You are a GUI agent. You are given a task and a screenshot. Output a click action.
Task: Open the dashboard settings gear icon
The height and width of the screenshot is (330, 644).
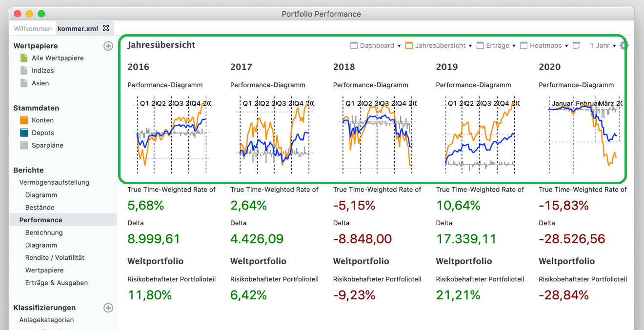click(624, 45)
